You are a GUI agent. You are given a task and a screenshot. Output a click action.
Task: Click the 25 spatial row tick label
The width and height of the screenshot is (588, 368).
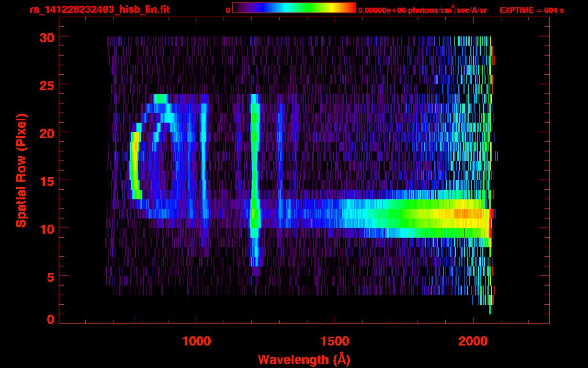coord(48,85)
